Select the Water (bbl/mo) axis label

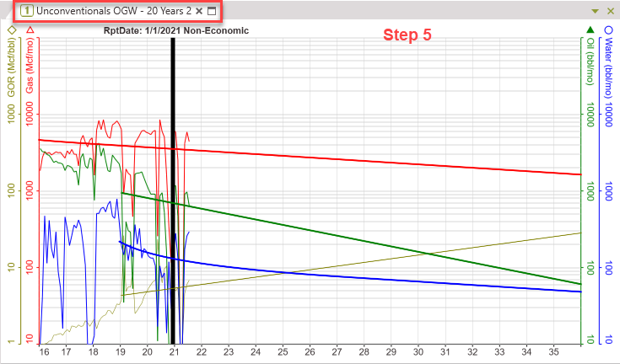pyautogui.click(x=608, y=68)
